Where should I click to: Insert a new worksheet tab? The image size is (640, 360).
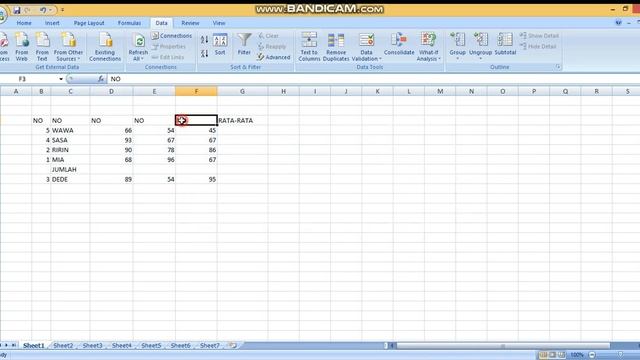[x=233, y=346]
